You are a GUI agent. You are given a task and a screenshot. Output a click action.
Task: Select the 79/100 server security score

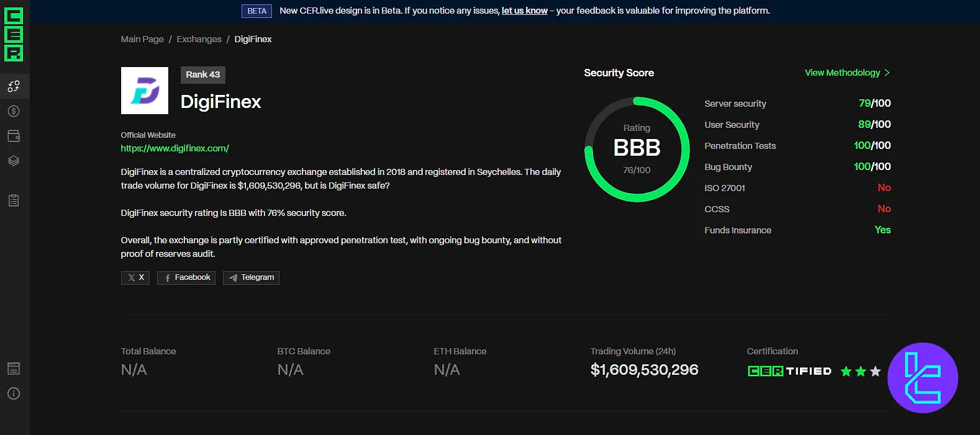click(874, 103)
